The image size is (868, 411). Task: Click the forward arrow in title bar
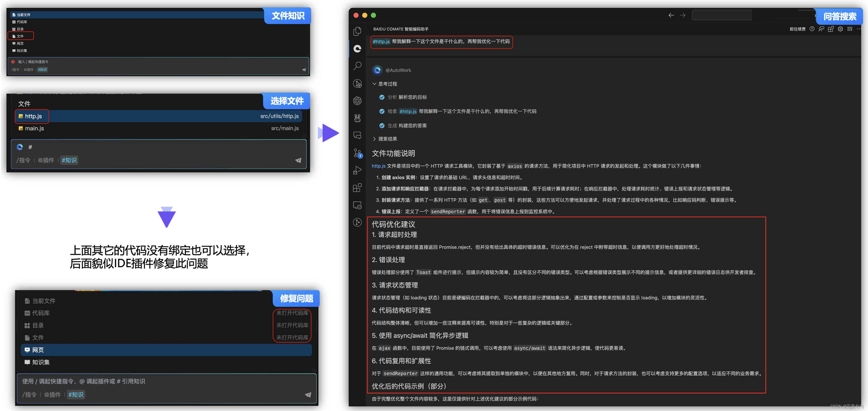(x=682, y=15)
